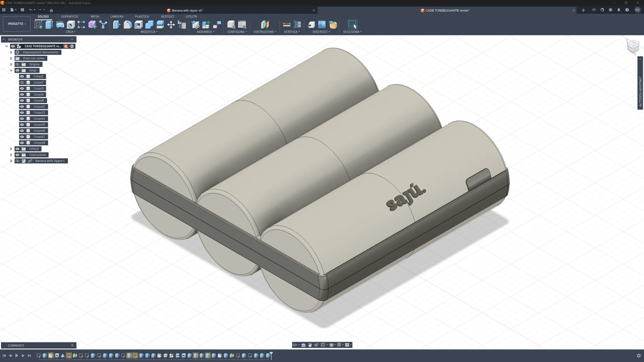Open the SELEZIONA menu label
This screenshot has height=362, width=644.
[x=352, y=32]
